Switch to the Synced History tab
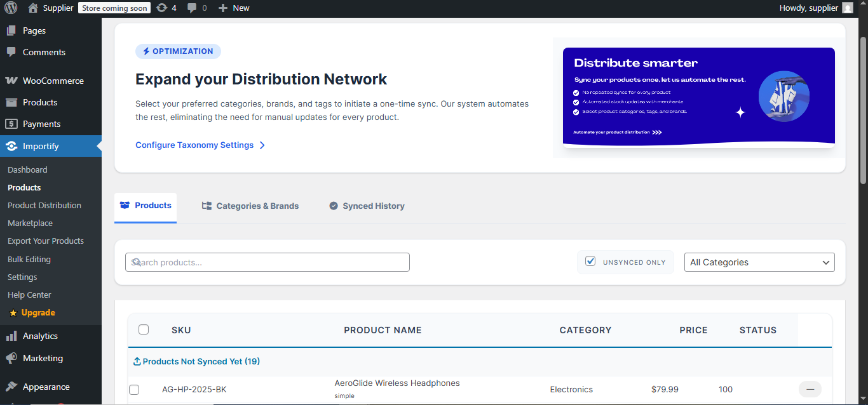Viewport: 868px width, 405px height. click(367, 206)
